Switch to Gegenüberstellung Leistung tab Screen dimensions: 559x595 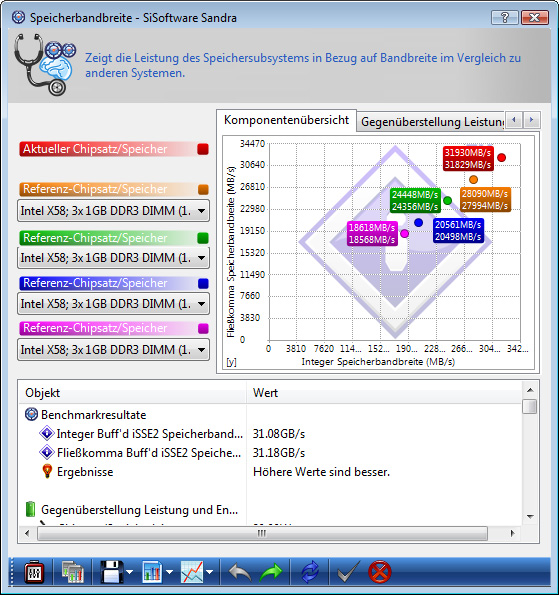click(431, 122)
